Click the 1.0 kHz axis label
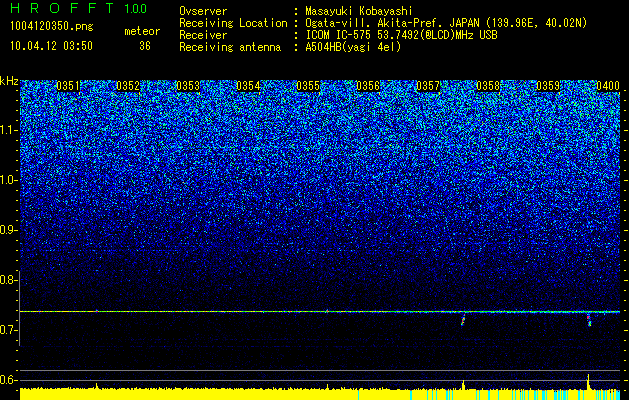 tap(8, 180)
